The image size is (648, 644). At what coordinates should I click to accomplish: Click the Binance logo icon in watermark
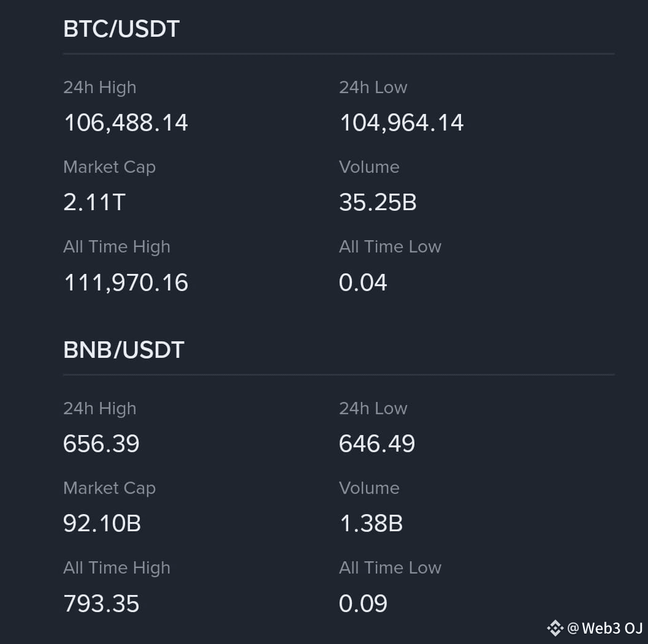point(555,628)
